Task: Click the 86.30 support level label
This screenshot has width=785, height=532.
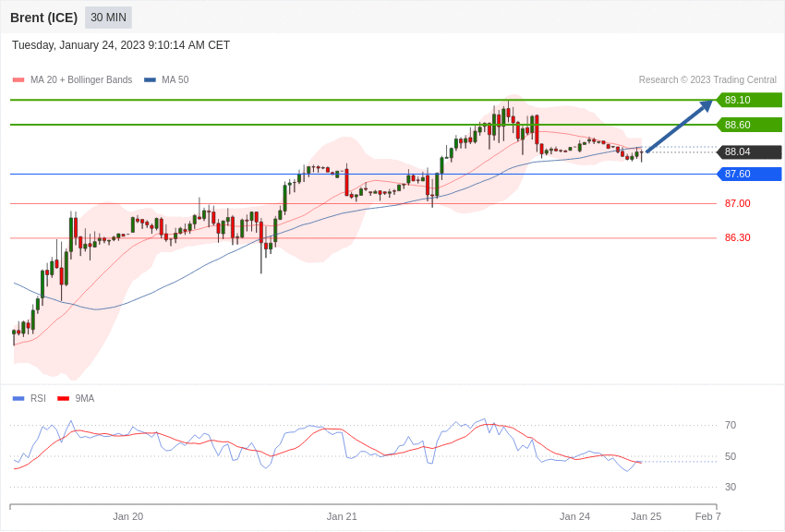Action: [738, 237]
